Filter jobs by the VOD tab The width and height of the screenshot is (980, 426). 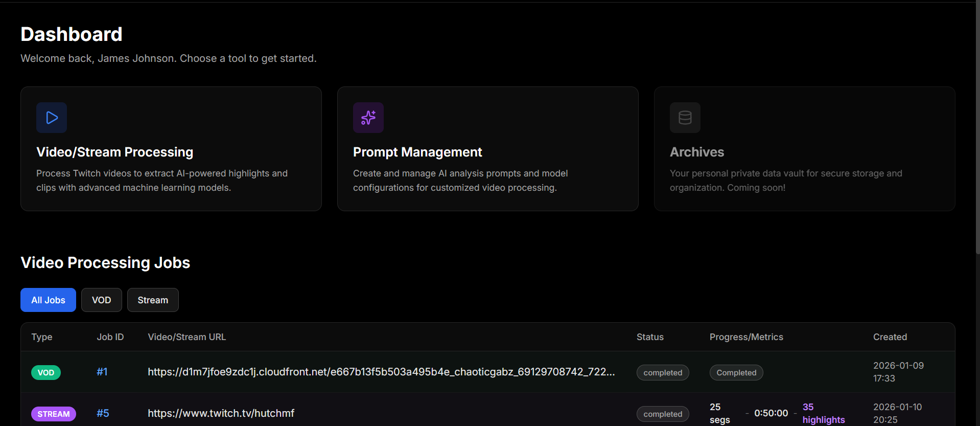[x=101, y=300]
